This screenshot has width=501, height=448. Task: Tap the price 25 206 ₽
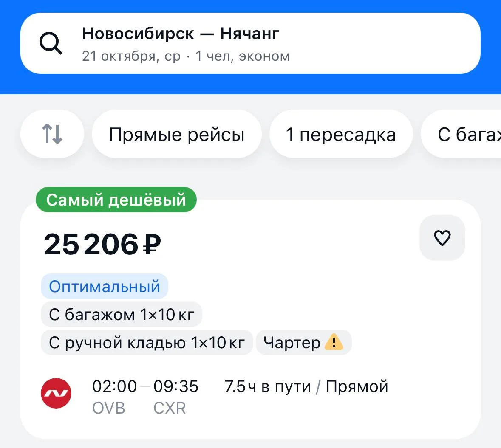[x=102, y=244]
